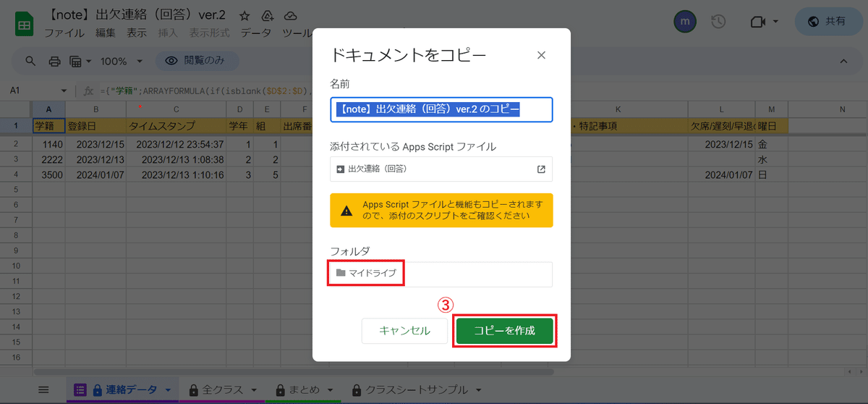The width and height of the screenshot is (868, 404).
Task: Expand video call options arrow
Action: coord(775,22)
